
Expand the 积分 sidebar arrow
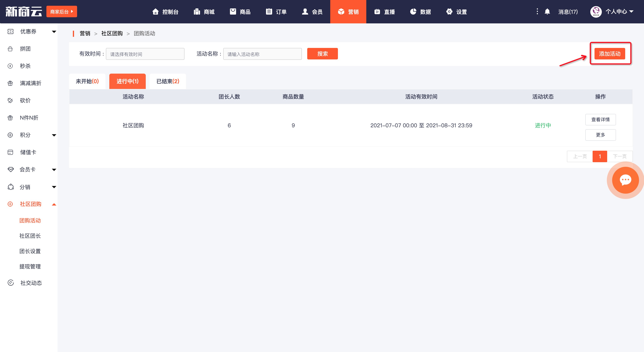[x=54, y=135]
